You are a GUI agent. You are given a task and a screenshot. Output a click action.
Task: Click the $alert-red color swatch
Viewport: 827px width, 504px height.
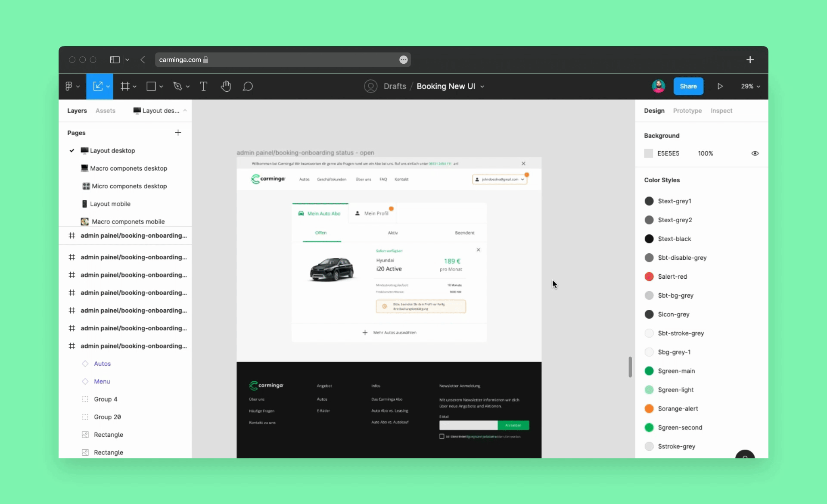coord(649,277)
